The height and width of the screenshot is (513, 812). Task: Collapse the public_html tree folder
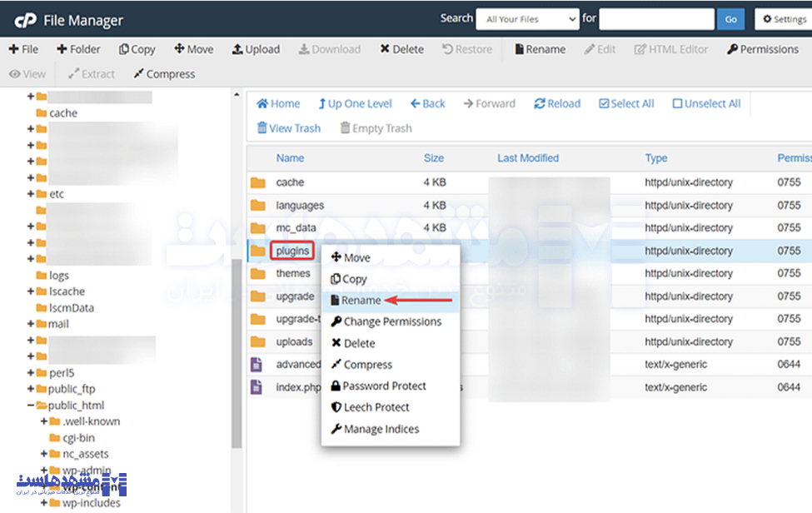pos(31,406)
